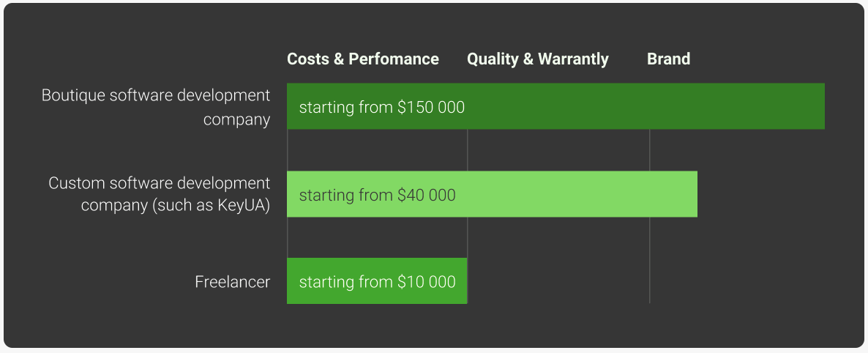Click the Brand column header

[668, 59]
